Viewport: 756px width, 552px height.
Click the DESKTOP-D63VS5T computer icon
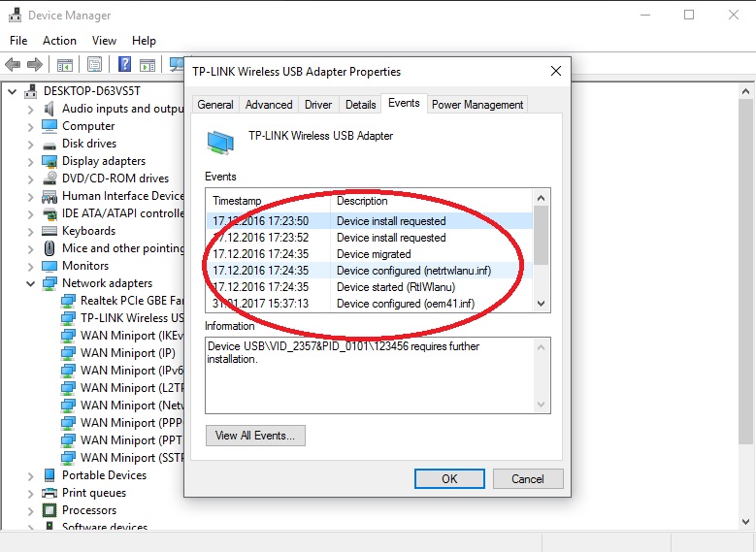(x=30, y=91)
